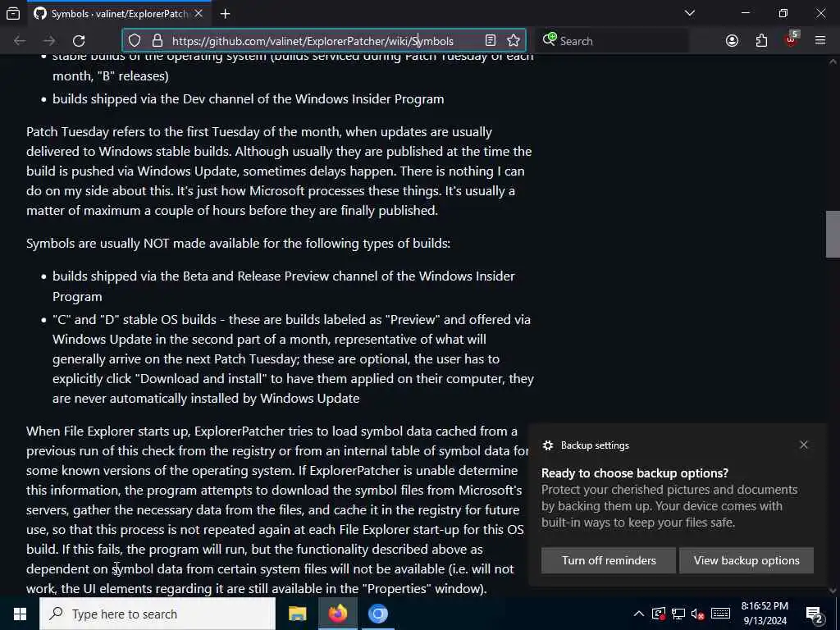Viewport: 840px width, 630px height.
Task: Click View backup options button
Action: tap(746, 560)
